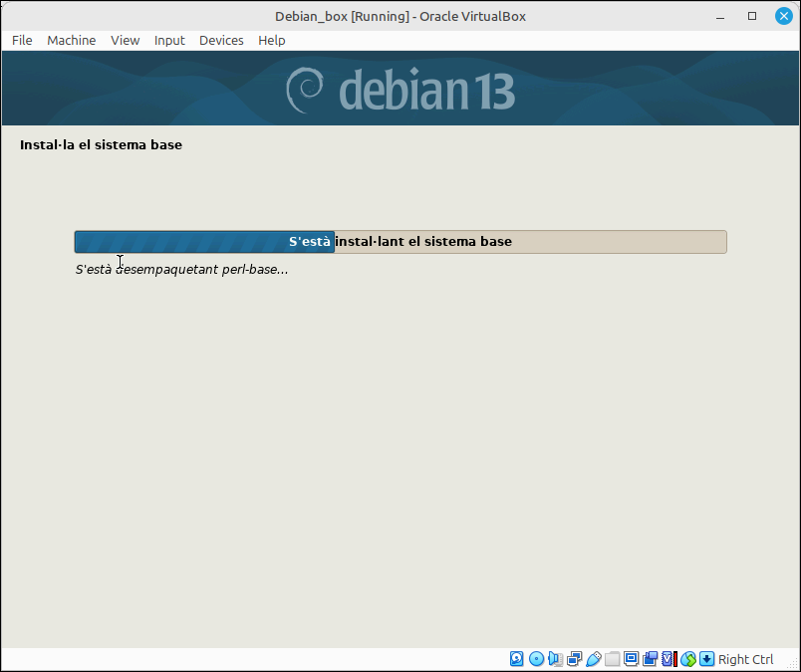Image resolution: width=801 pixels, height=672 pixels.
Task: Click the "Debian_box [Running] - Oracle VirtualBox" title
Action: pos(400,16)
